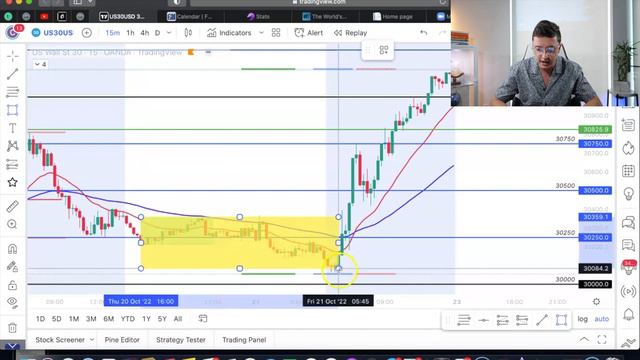Set the date range to 1Y

click(x=146, y=319)
